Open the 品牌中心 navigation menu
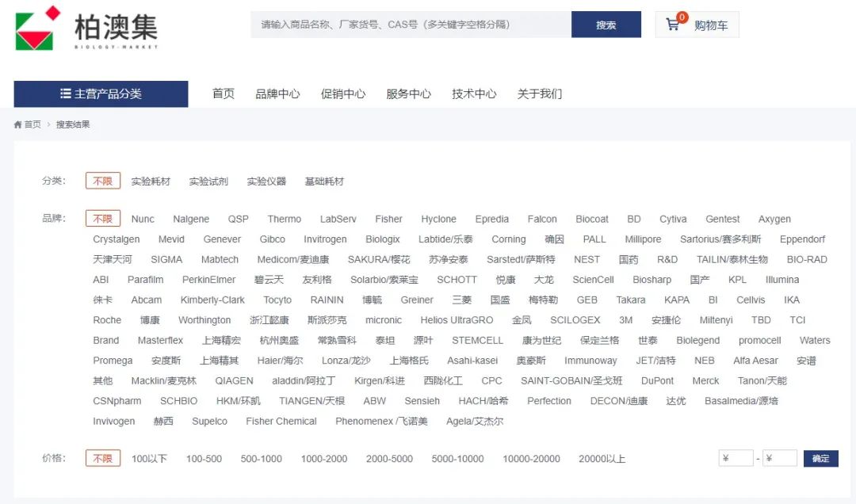This screenshot has width=856, height=504. pyautogui.click(x=277, y=94)
